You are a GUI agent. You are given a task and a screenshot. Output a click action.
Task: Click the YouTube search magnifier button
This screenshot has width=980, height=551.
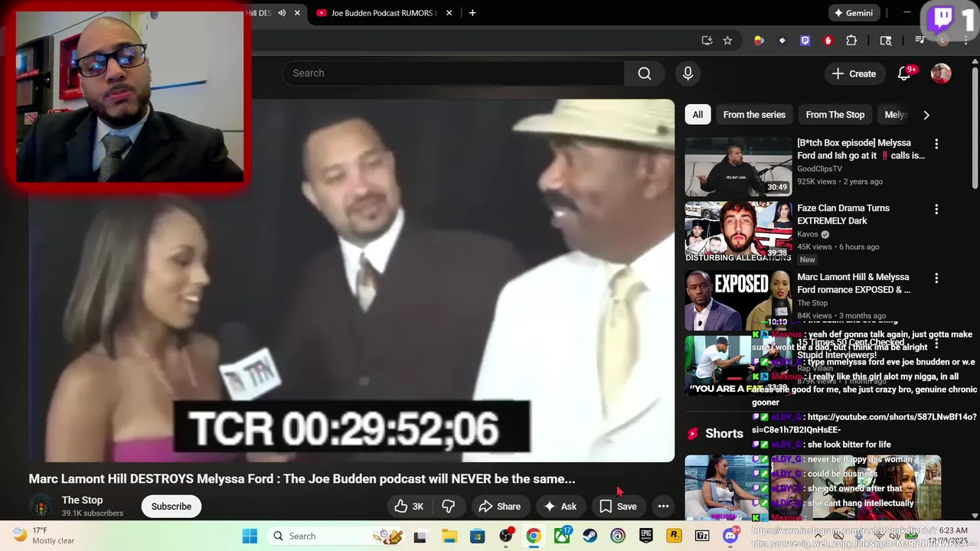click(645, 73)
